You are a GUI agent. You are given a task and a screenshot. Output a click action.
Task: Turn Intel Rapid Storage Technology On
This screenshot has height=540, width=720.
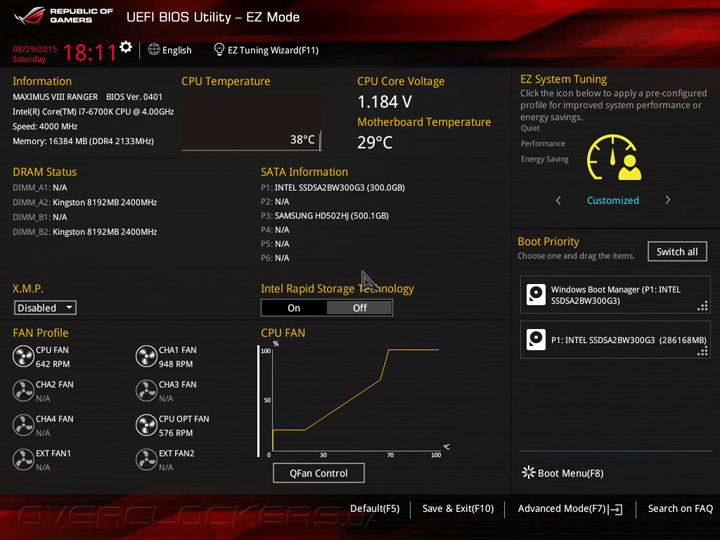pos(294,308)
